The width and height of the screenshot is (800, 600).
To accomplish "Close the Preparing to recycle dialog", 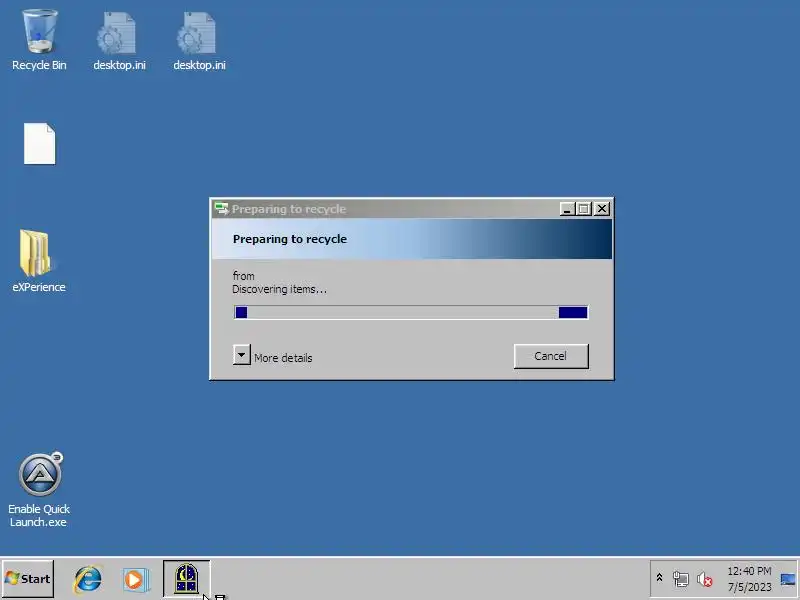I will tap(602, 209).
